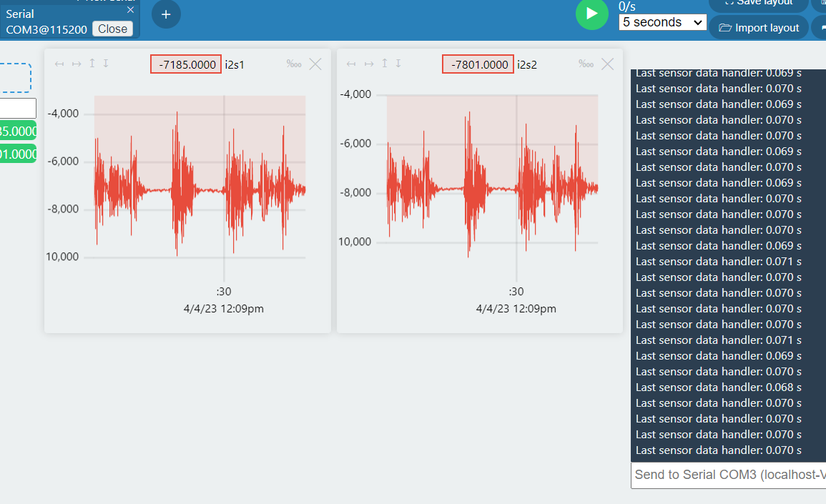Image resolution: width=826 pixels, height=504 pixels.
Task: Click the vertical up arrow on i2s2 chart
Action: pyautogui.click(x=384, y=64)
